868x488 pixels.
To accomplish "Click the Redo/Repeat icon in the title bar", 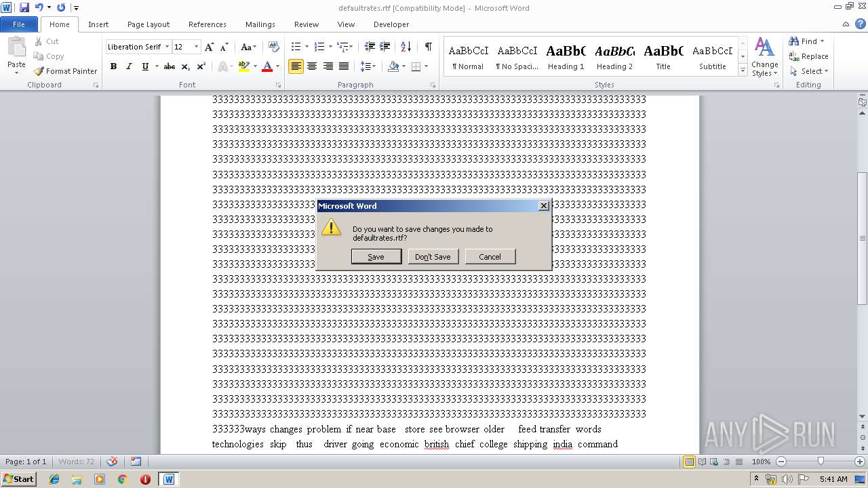I will (x=61, y=7).
